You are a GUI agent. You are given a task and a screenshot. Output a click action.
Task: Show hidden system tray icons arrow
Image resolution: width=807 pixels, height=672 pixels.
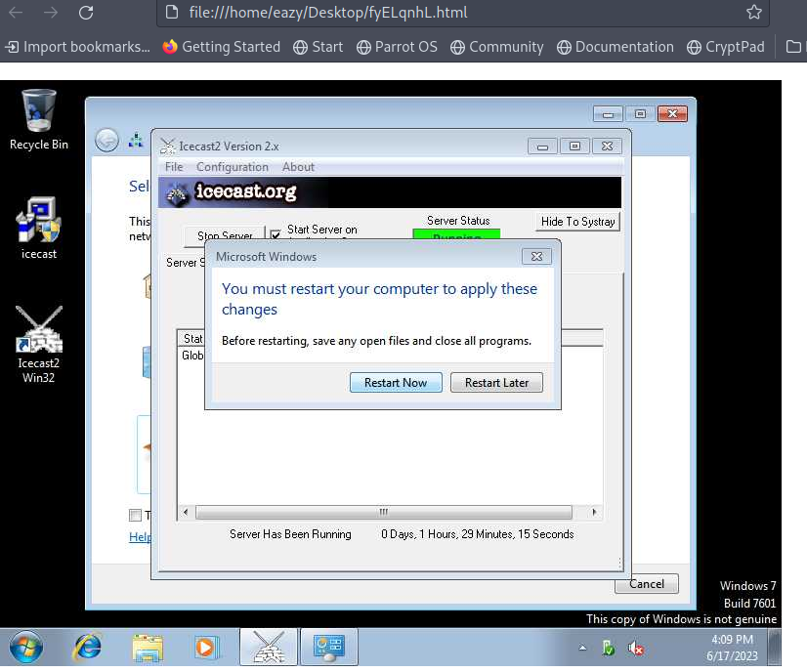coord(582,648)
